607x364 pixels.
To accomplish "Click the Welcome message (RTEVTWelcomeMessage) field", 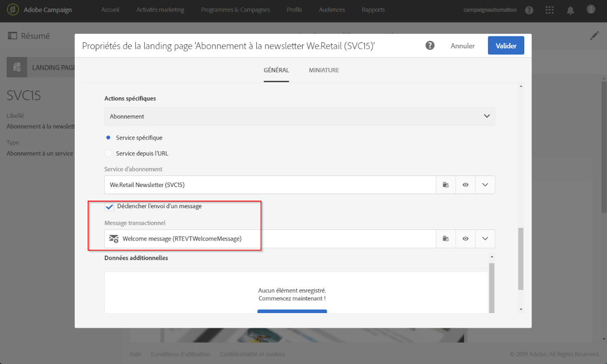I will (x=270, y=239).
